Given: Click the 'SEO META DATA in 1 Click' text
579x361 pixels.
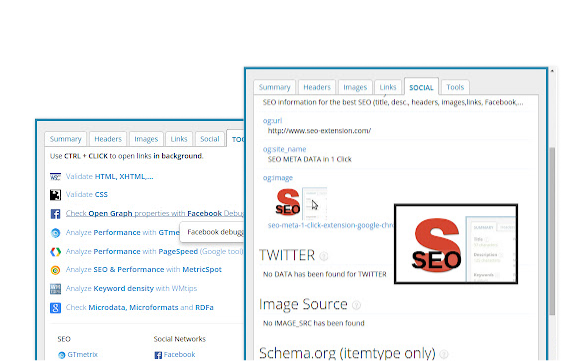Looking at the screenshot, I should [x=309, y=159].
